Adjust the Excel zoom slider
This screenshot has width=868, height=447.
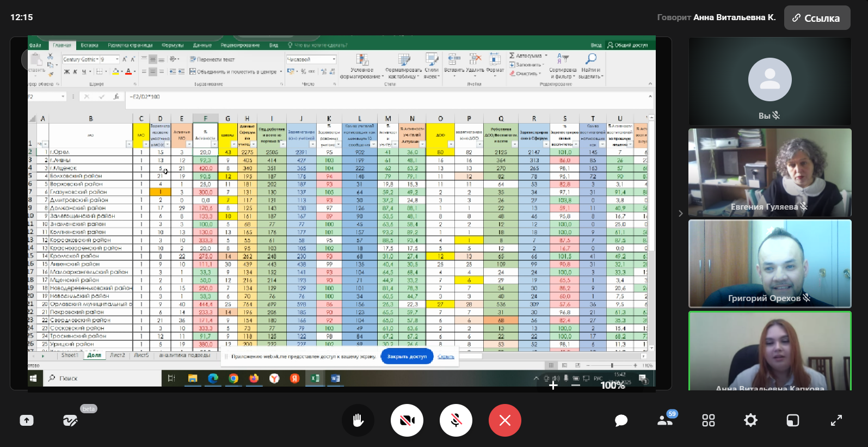click(x=612, y=365)
